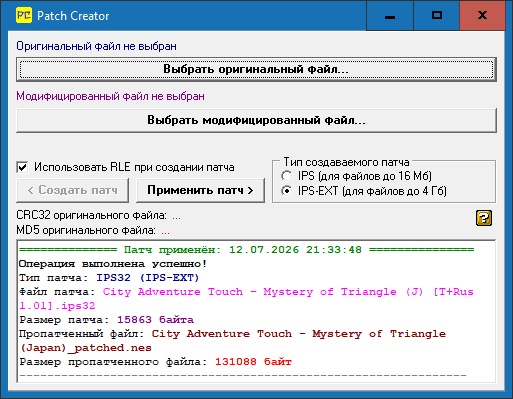
Task: Click the Операция выполнена успешно log line
Action: [113, 264]
